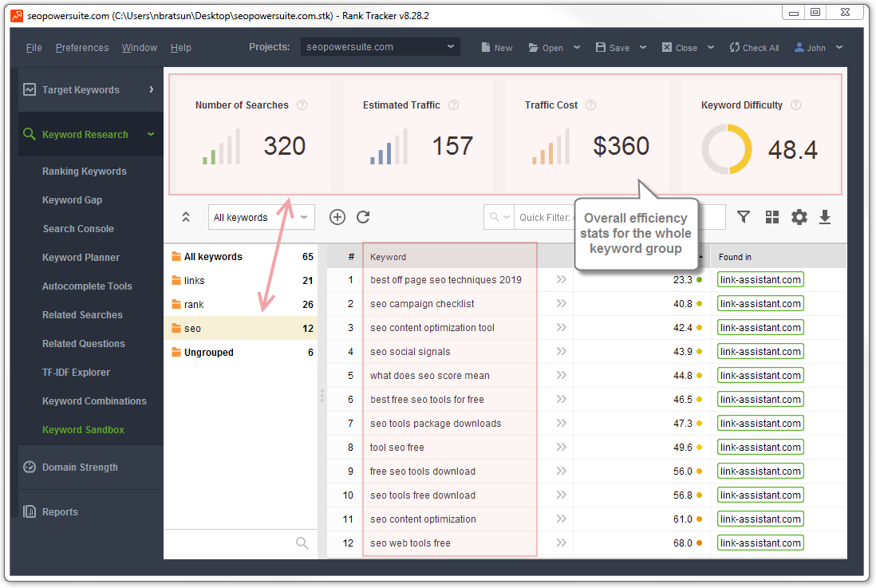Click the Found in column header

pyautogui.click(x=779, y=257)
